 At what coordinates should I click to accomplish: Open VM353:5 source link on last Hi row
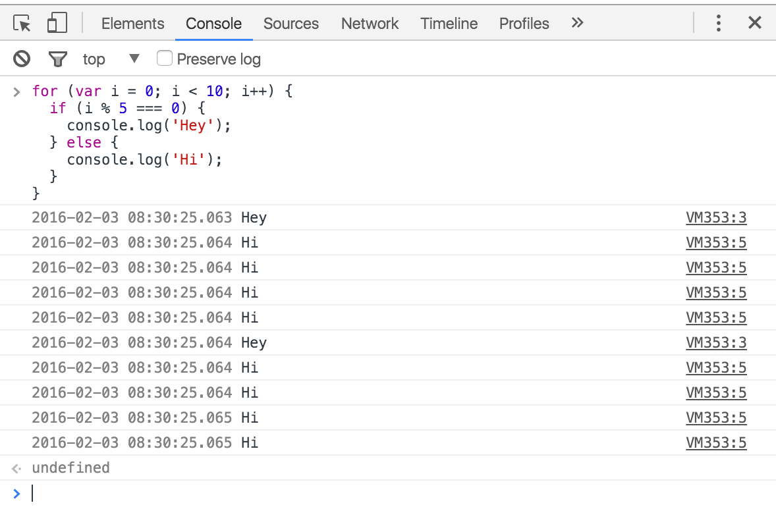point(716,442)
